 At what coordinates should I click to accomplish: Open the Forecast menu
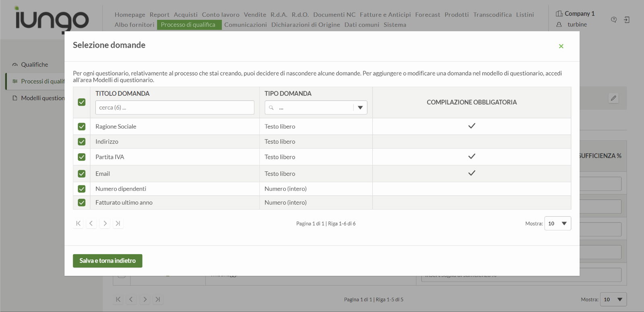pyautogui.click(x=427, y=14)
